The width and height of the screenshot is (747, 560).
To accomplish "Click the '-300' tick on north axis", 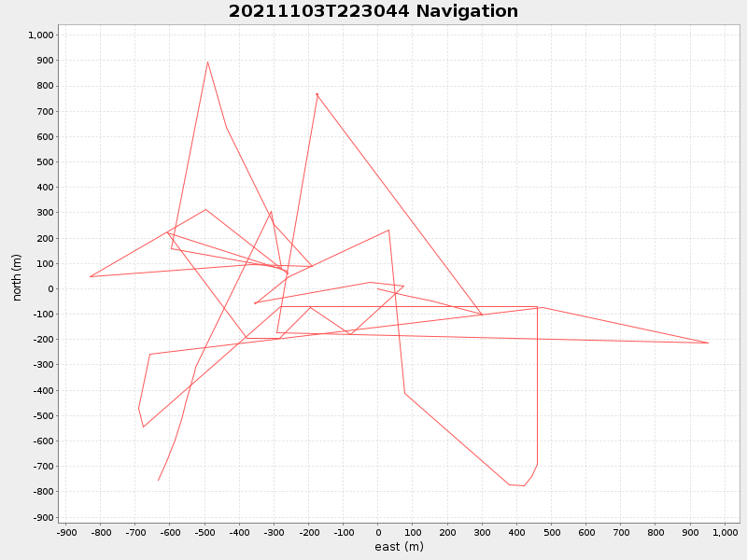I will 43,365.
